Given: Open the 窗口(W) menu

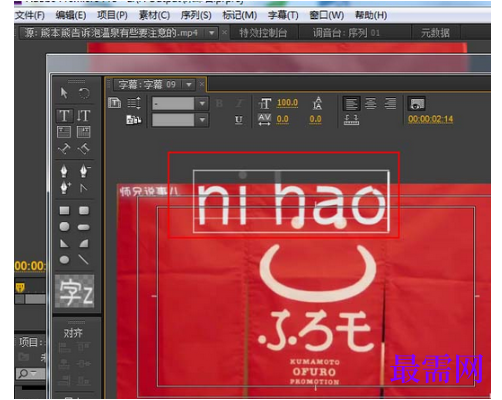Looking at the screenshot, I should click(x=327, y=15).
